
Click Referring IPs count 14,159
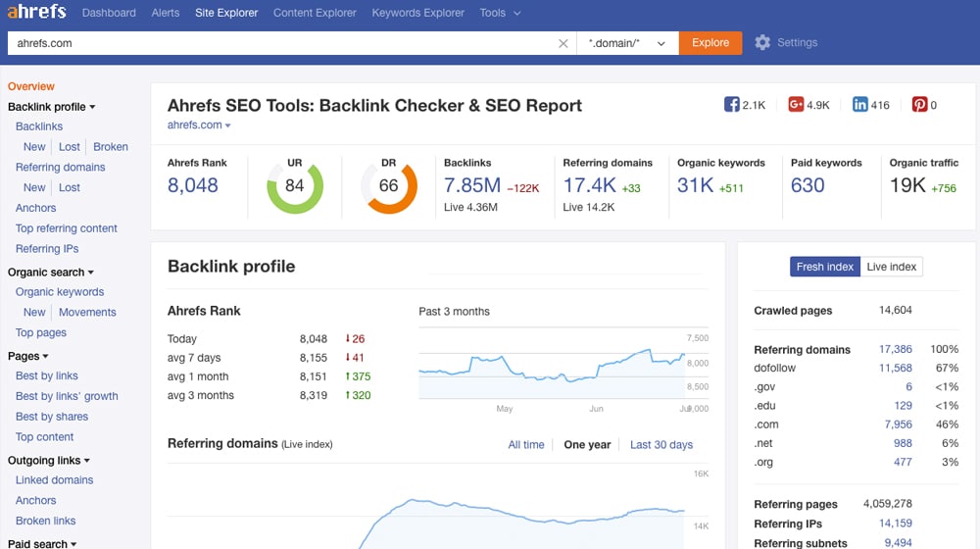tap(895, 524)
